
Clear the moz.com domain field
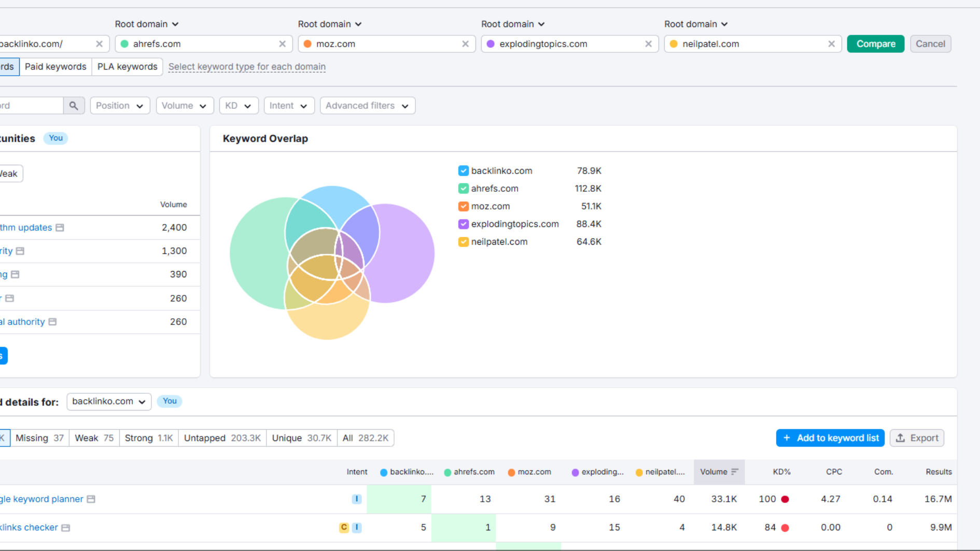click(x=465, y=44)
